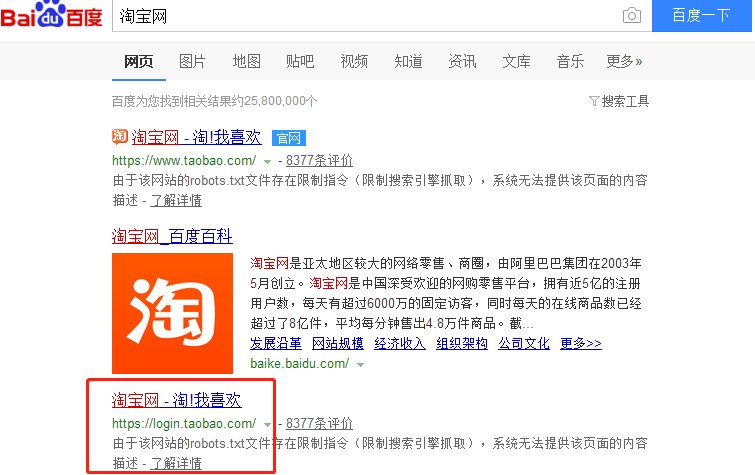Select the 网页 tab

pyautogui.click(x=139, y=62)
